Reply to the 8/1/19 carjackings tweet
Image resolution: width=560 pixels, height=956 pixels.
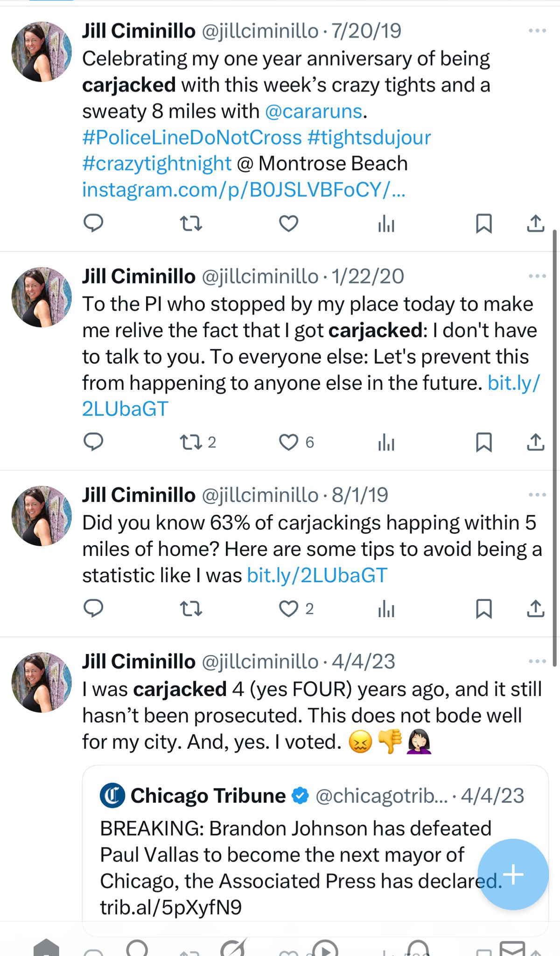coord(93,609)
